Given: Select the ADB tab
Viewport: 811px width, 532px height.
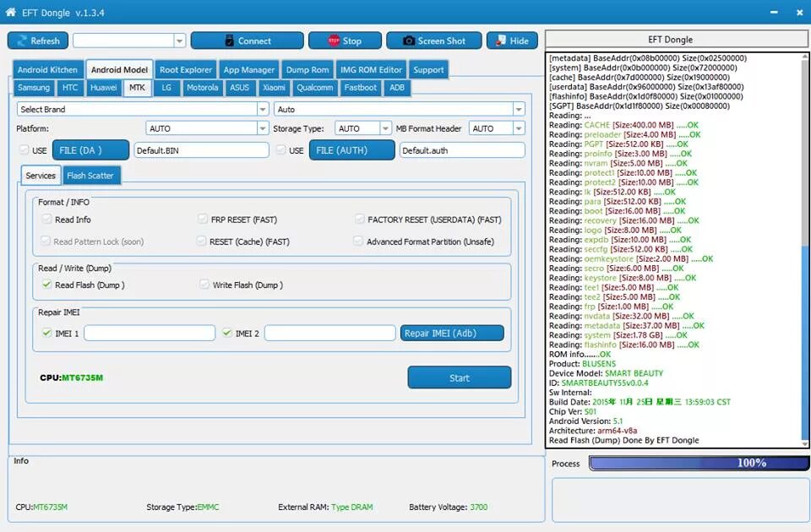Looking at the screenshot, I should coord(397,88).
